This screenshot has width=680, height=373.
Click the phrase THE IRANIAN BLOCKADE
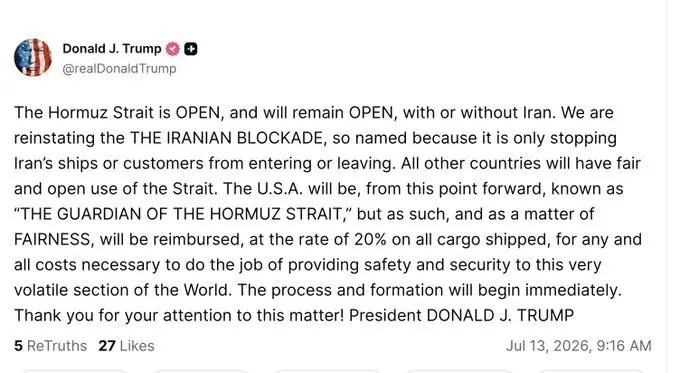click(226, 138)
